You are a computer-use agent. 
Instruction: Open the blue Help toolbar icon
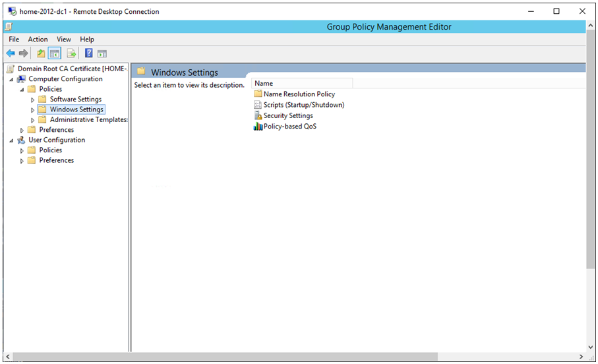click(x=88, y=53)
